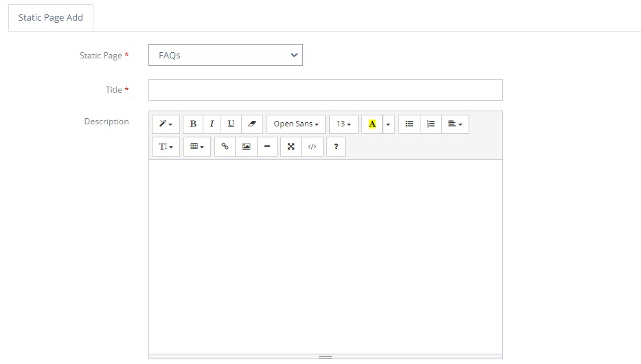The image size is (641, 364).
Task: Click the eraser Remove Font Style icon
Action: (252, 124)
